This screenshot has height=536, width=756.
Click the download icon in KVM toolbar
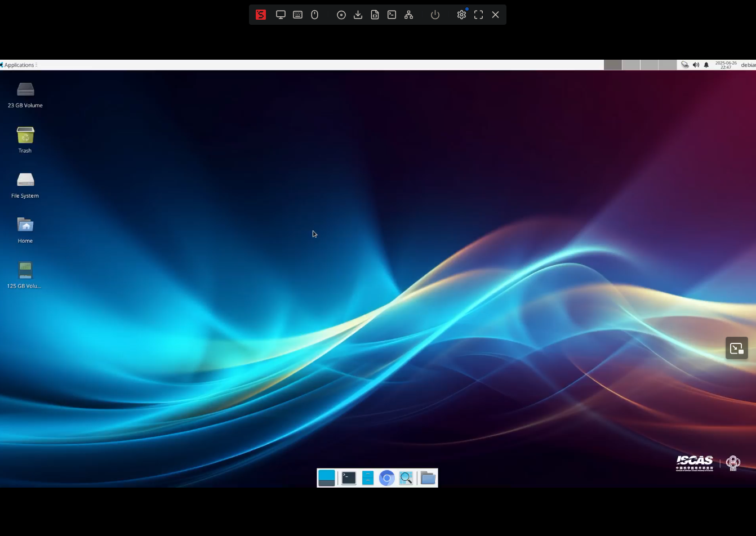point(358,15)
